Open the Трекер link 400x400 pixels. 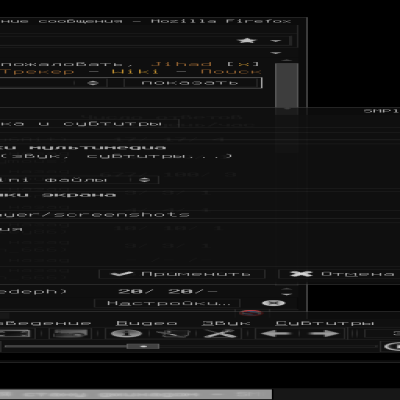(37, 72)
